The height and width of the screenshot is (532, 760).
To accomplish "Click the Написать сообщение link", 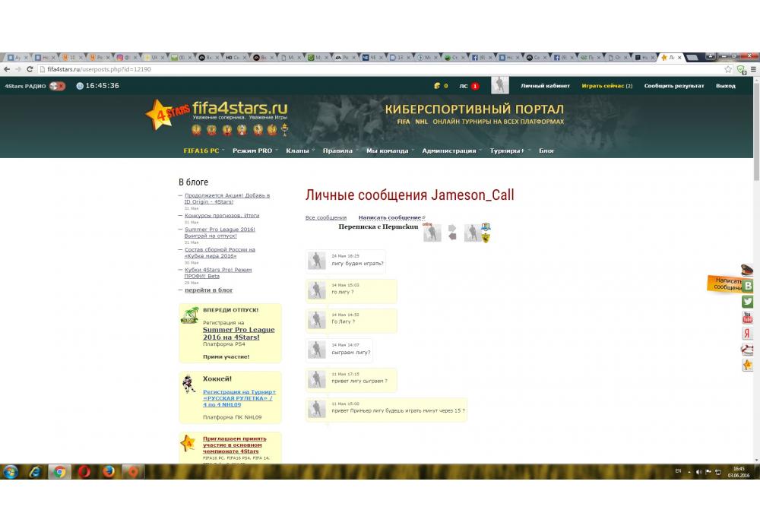I will point(390,218).
